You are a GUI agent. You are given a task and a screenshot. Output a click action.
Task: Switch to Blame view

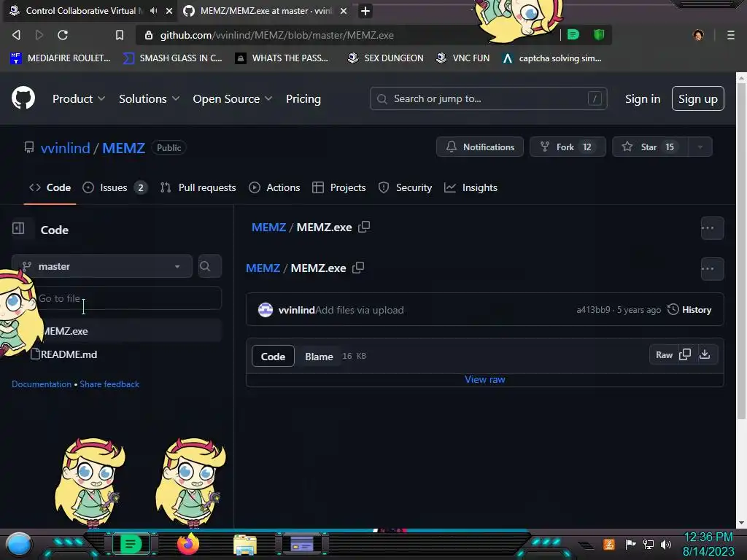319,356
